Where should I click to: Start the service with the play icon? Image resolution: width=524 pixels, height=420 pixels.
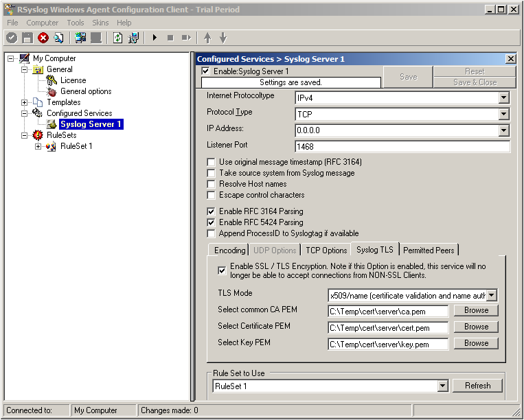pyautogui.click(x=155, y=38)
